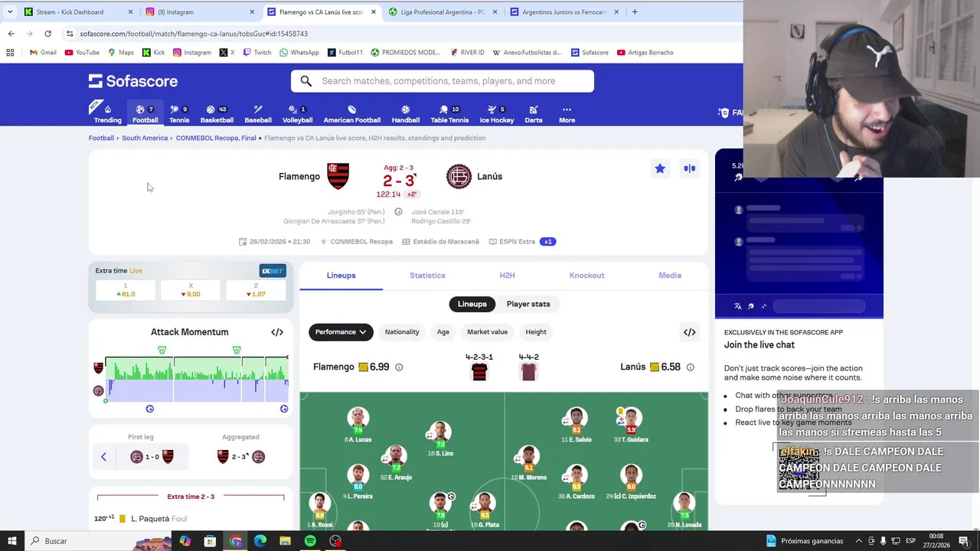Click the +1 broadcasters badge
The image size is (980, 551).
[x=547, y=242]
